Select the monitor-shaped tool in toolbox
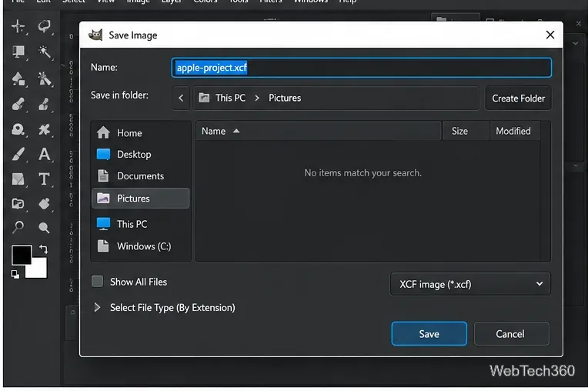This screenshot has height=391, width=588. (18, 52)
